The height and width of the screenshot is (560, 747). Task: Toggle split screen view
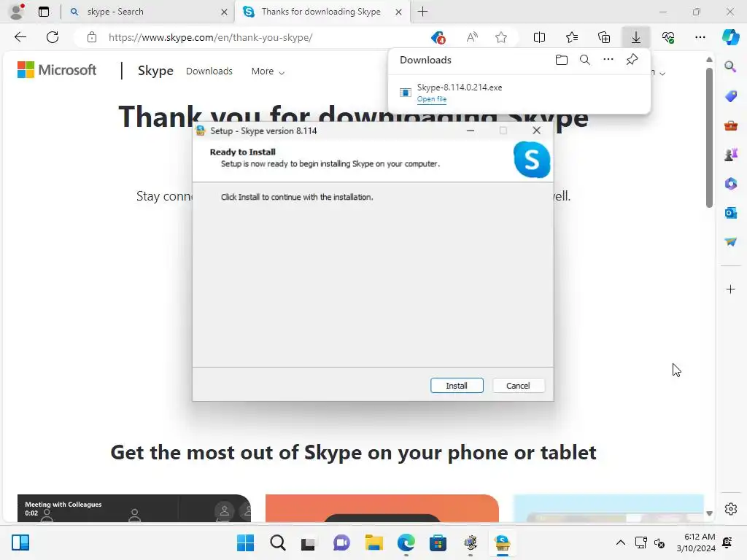click(539, 37)
